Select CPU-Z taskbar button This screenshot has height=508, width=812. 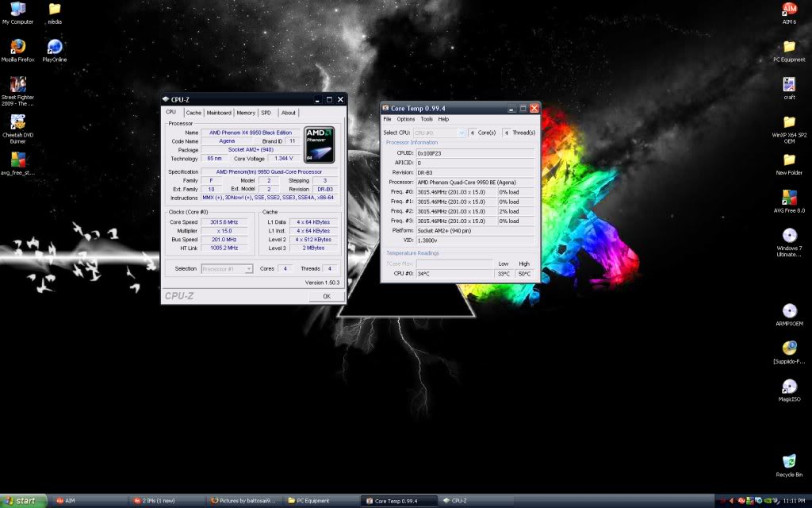coord(477,501)
